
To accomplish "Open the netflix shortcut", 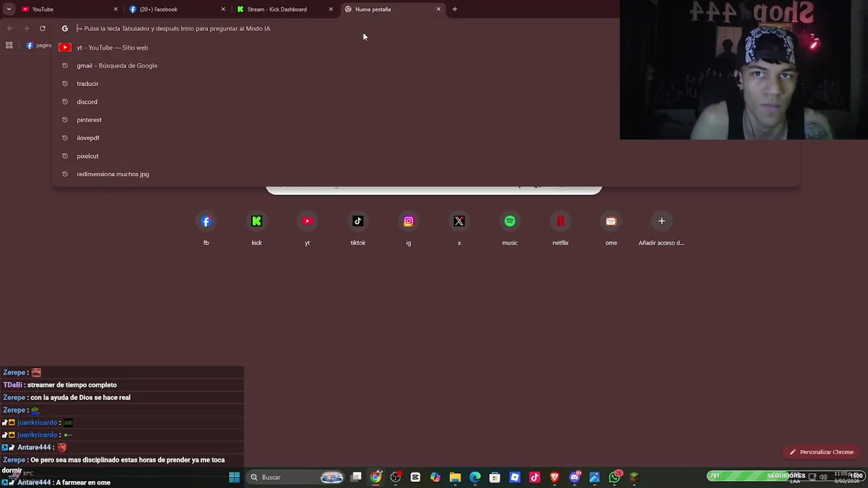I will [x=560, y=228].
